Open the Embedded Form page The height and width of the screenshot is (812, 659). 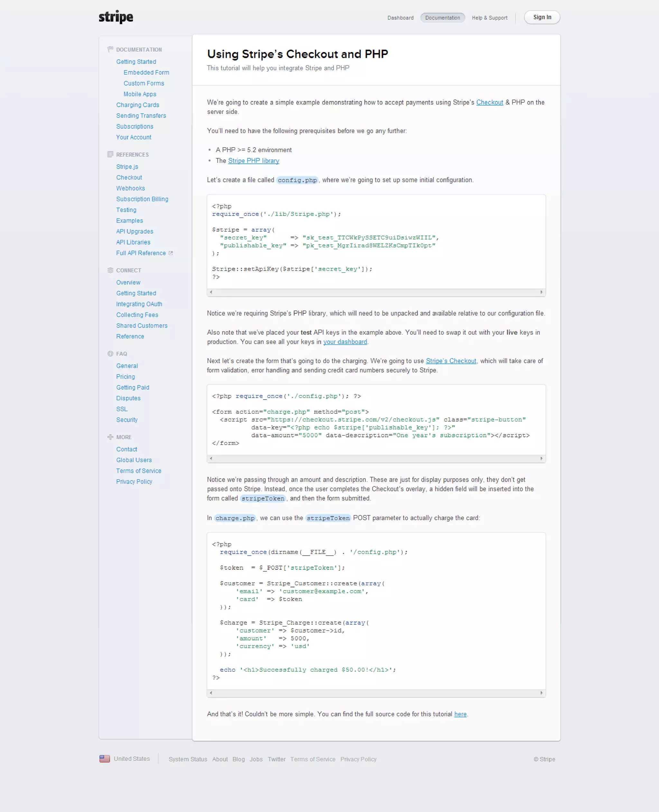click(x=146, y=72)
